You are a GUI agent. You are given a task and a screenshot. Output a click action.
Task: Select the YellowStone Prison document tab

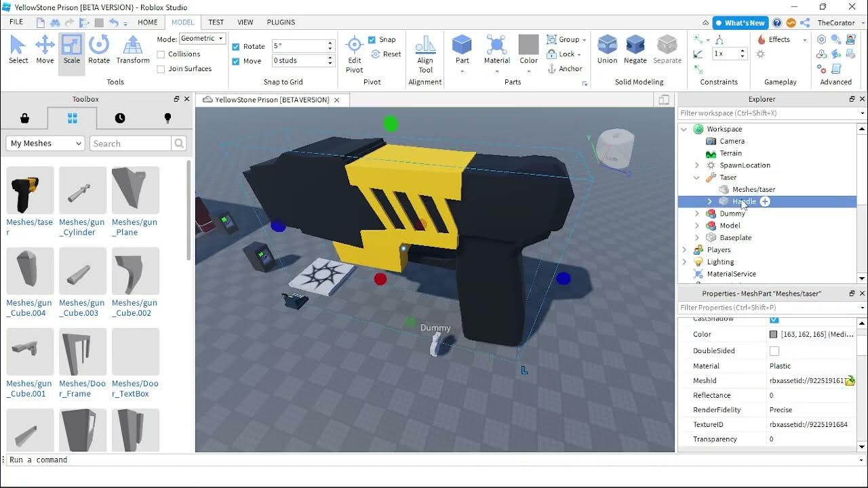pyautogui.click(x=272, y=100)
